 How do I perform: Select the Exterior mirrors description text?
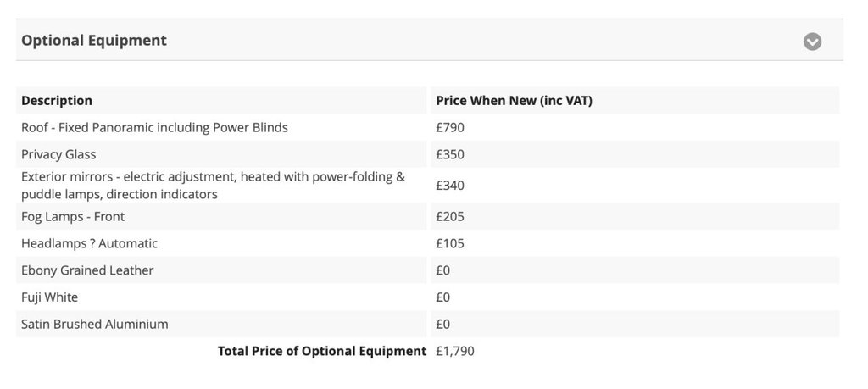click(x=213, y=186)
